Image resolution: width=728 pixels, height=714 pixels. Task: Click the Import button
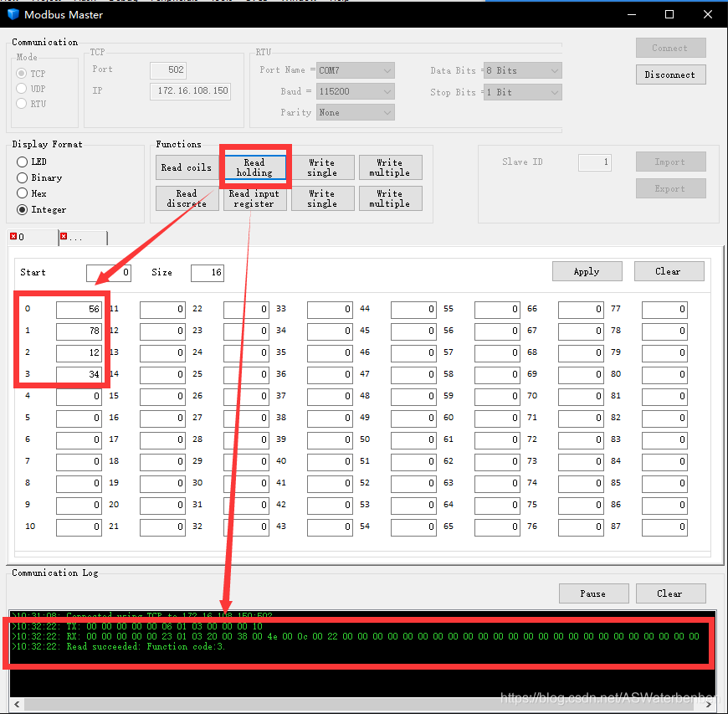point(670,162)
